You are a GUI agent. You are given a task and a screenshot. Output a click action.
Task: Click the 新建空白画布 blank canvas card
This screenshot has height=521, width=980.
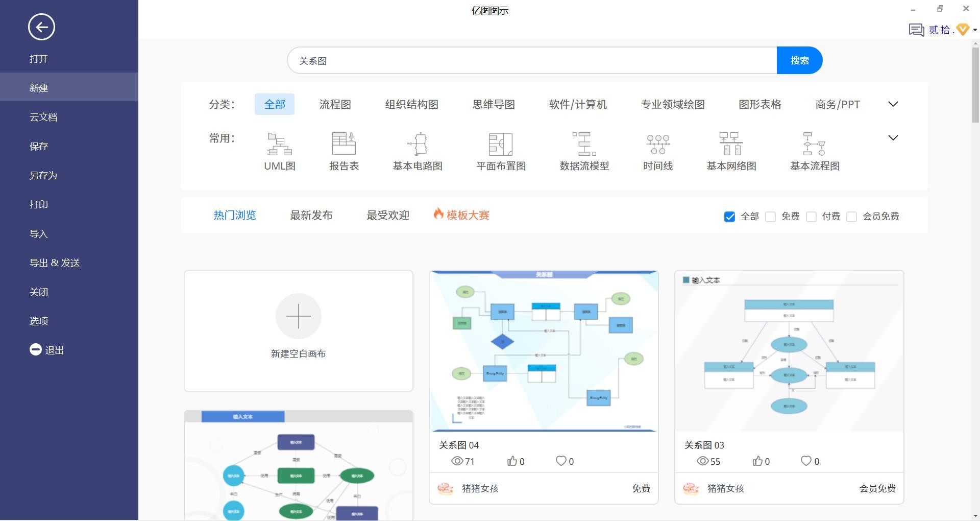click(x=299, y=330)
